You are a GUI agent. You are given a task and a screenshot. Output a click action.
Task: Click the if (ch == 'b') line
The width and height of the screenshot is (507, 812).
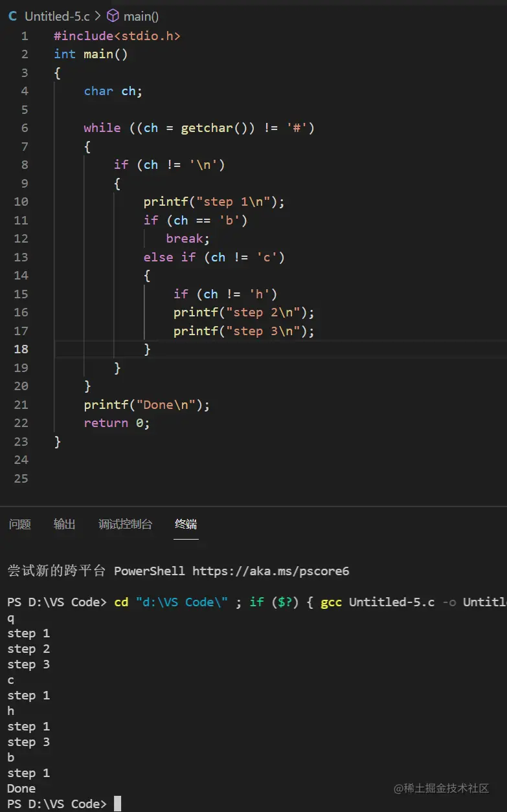click(196, 221)
